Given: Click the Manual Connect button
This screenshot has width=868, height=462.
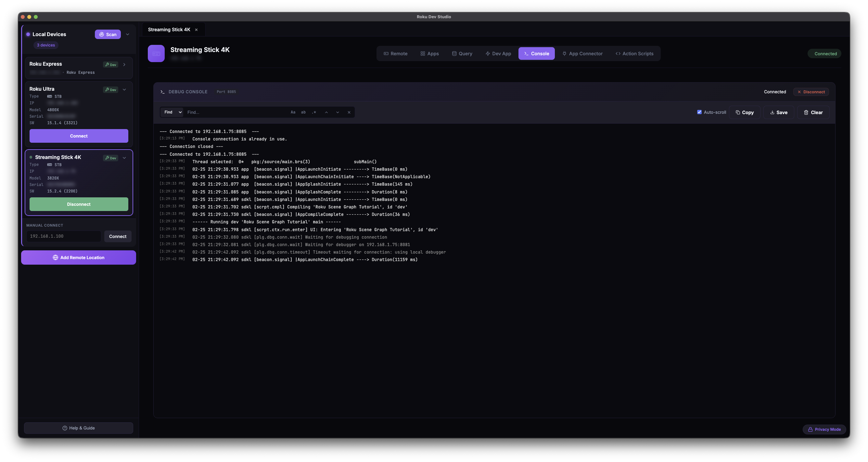Looking at the screenshot, I should click(118, 236).
